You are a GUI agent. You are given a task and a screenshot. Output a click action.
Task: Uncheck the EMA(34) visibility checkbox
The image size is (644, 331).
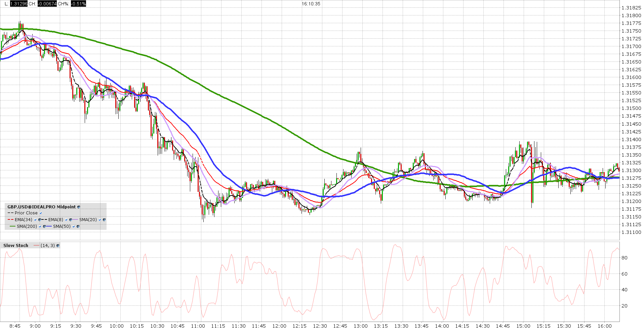click(x=35, y=220)
